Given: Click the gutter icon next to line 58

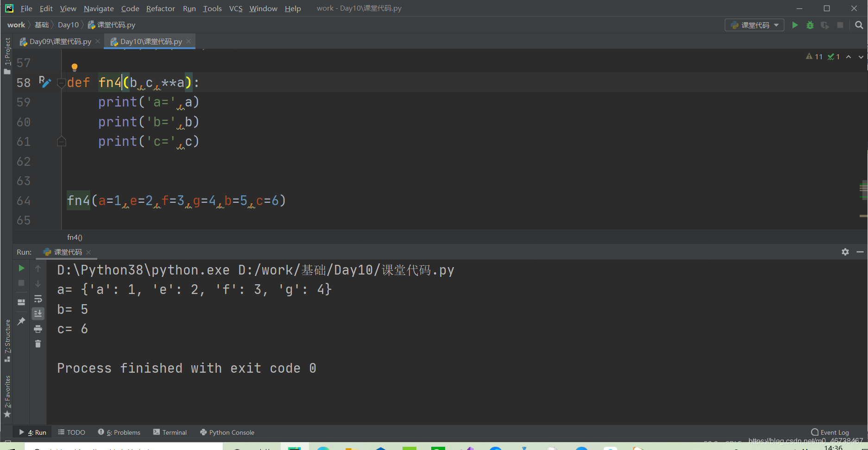Looking at the screenshot, I should [44, 82].
